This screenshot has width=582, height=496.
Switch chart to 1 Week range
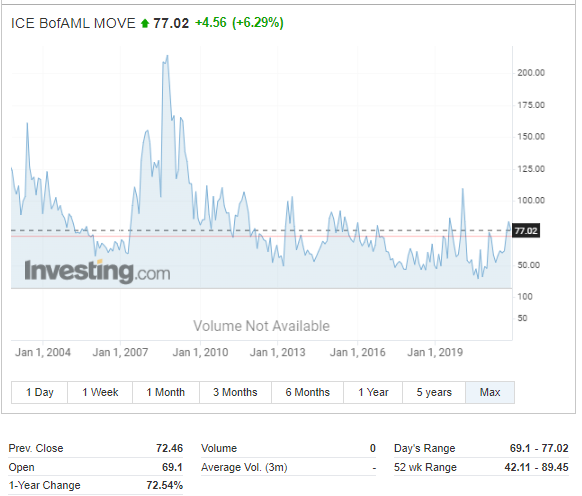[100, 392]
